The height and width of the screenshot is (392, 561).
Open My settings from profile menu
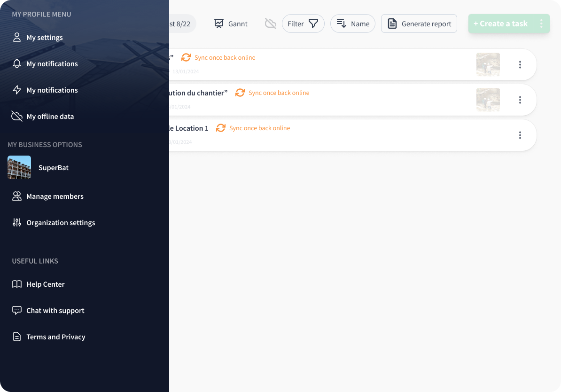[44, 38]
